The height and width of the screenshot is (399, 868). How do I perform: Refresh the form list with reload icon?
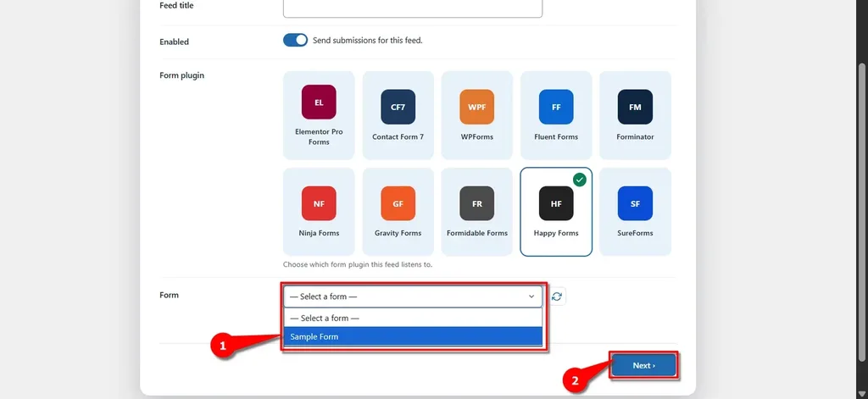click(x=557, y=296)
